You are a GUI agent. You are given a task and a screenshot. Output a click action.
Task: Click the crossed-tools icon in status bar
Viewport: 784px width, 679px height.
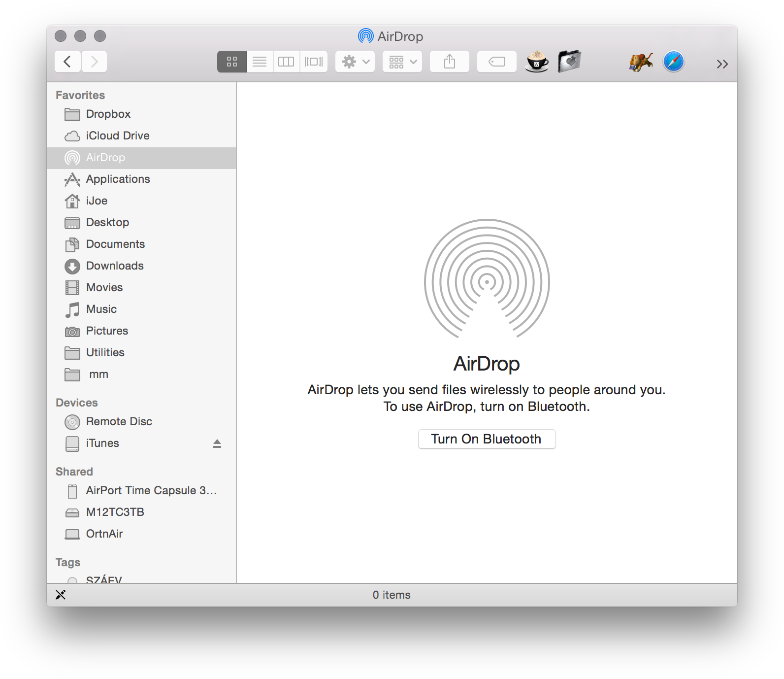[x=61, y=595]
